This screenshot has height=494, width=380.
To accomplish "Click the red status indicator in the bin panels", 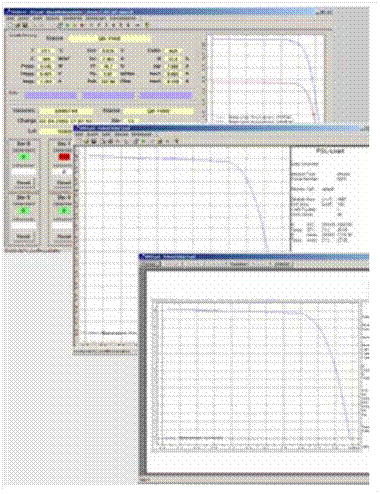I will click(64, 157).
